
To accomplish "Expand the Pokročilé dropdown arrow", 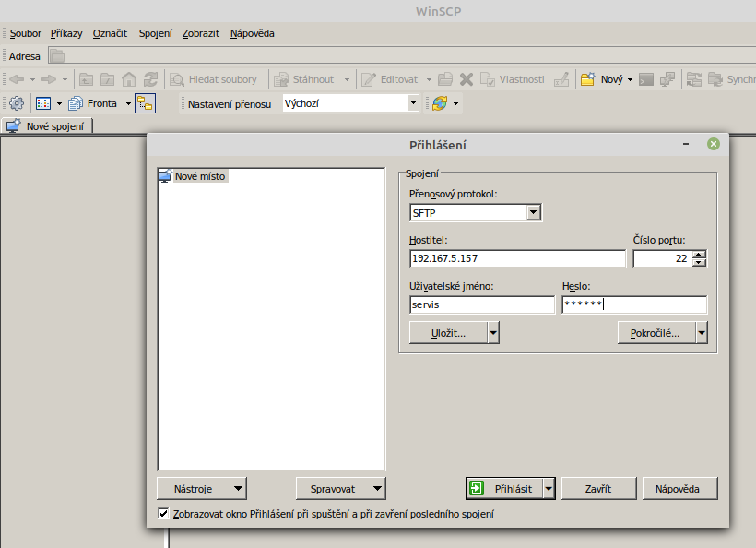I will point(702,333).
